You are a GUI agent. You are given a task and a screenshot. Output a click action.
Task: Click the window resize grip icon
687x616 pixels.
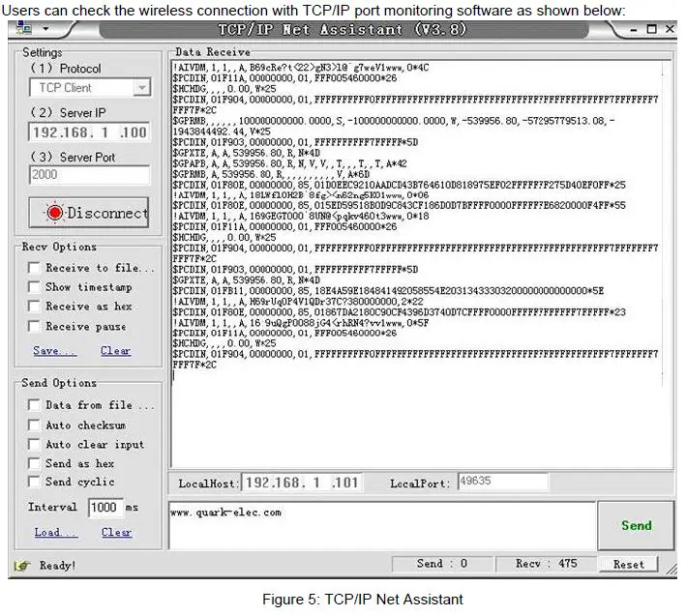pyautogui.click(x=672, y=568)
